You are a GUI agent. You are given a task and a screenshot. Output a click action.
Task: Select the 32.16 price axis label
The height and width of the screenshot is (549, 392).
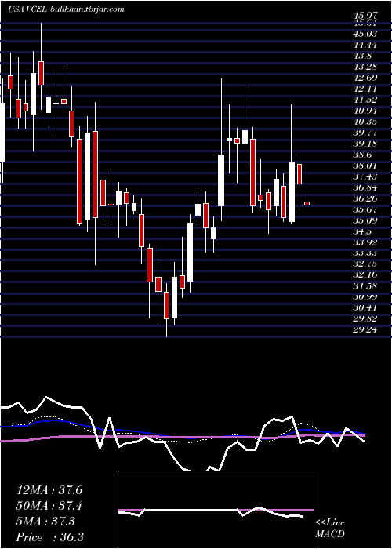(365, 275)
